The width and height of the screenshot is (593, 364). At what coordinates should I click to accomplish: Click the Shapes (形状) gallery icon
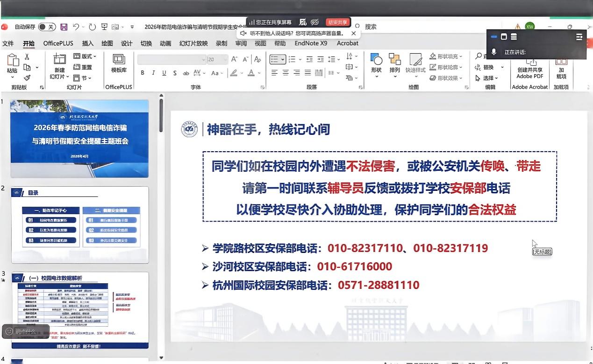point(376,59)
